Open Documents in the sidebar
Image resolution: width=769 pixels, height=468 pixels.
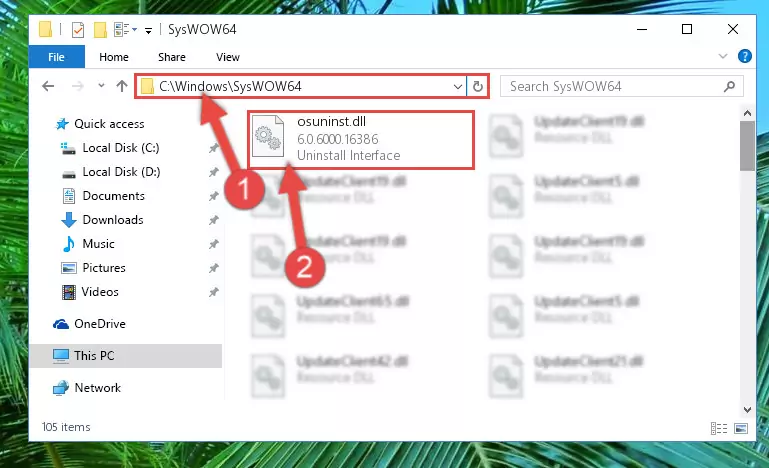pyautogui.click(x=113, y=196)
